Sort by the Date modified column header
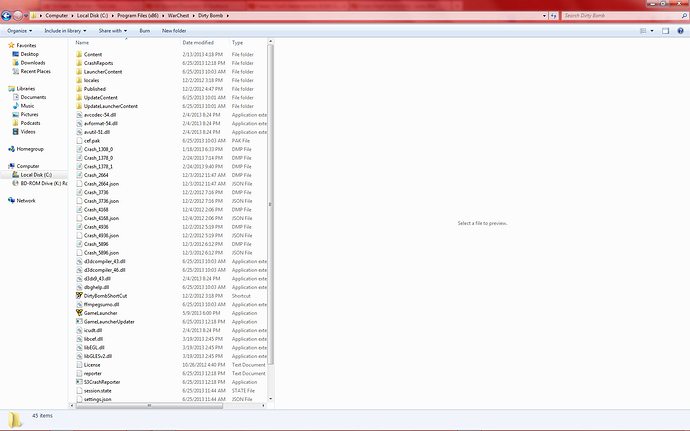 (x=198, y=43)
